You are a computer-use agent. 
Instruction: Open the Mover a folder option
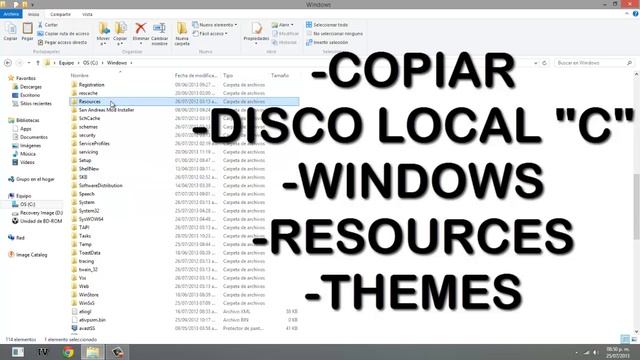pyautogui.click(x=103, y=33)
